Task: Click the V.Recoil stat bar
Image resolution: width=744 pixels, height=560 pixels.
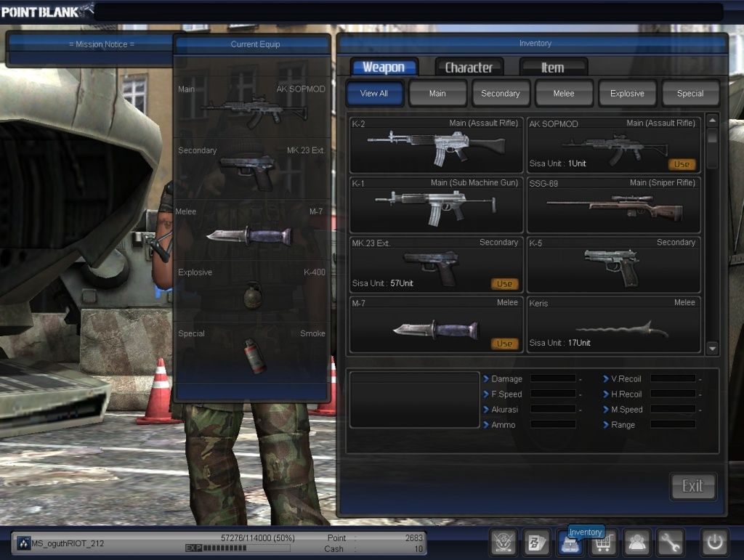Action: (x=673, y=378)
